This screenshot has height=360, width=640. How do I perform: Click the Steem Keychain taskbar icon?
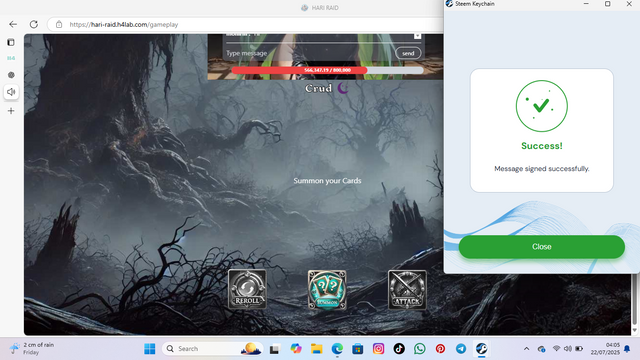coord(482,349)
